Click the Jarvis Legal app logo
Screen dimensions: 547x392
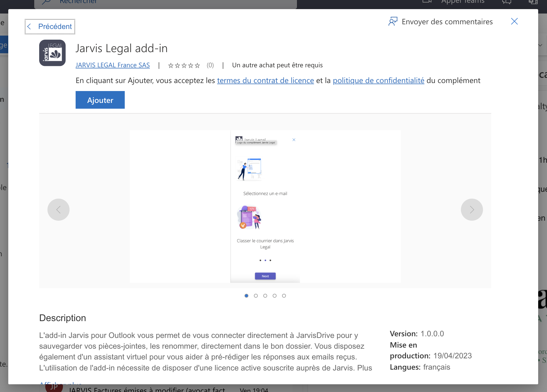(x=52, y=53)
